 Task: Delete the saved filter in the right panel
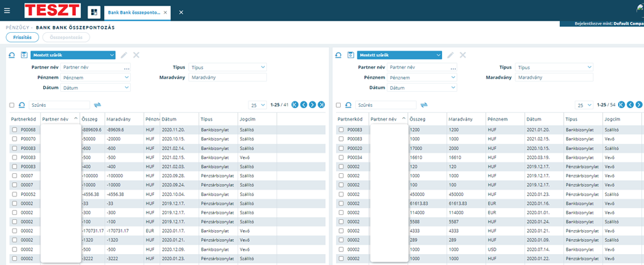[x=463, y=55]
